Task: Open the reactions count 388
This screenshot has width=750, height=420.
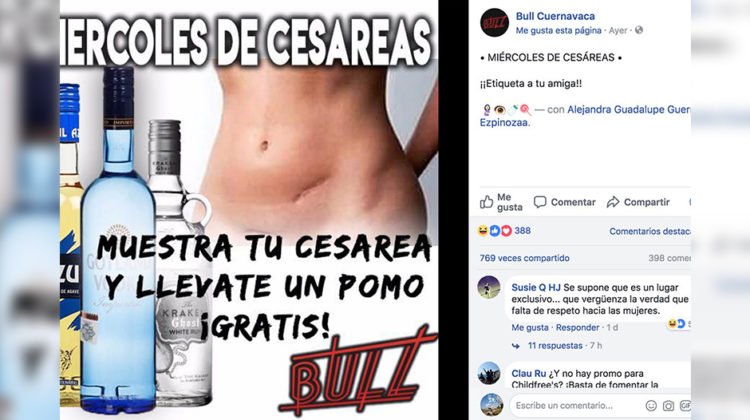Action: pyautogui.click(x=522, y=231)
